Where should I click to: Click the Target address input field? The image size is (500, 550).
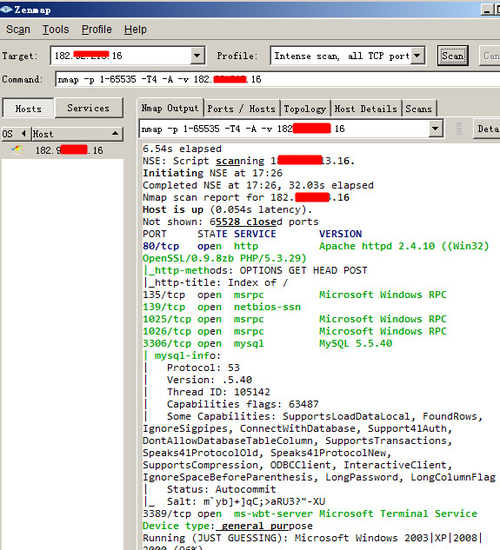[x=121, y=55]
